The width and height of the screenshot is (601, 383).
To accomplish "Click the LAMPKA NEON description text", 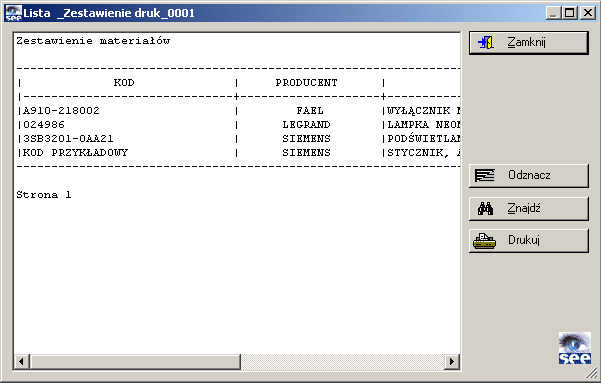I will [x=424, y=125].
